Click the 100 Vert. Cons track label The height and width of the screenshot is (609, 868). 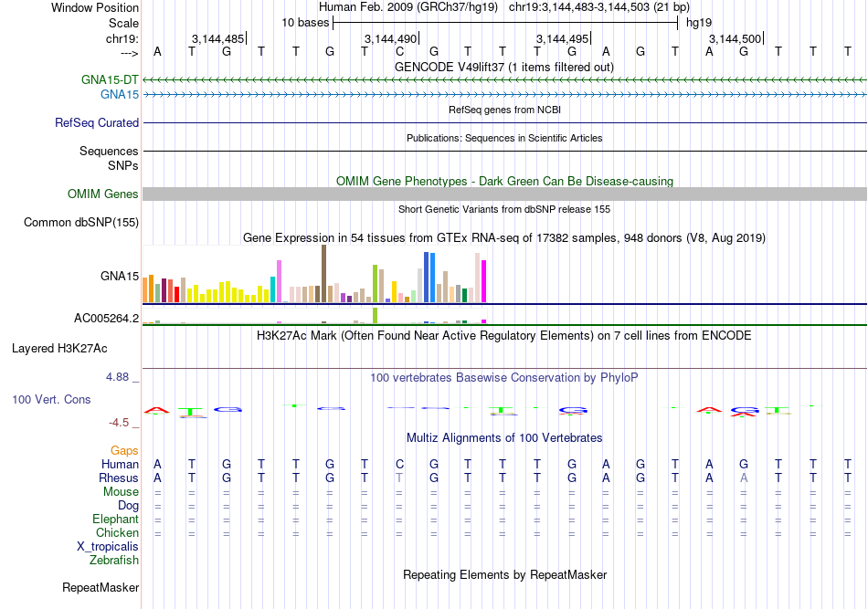(x=51, y=399)
